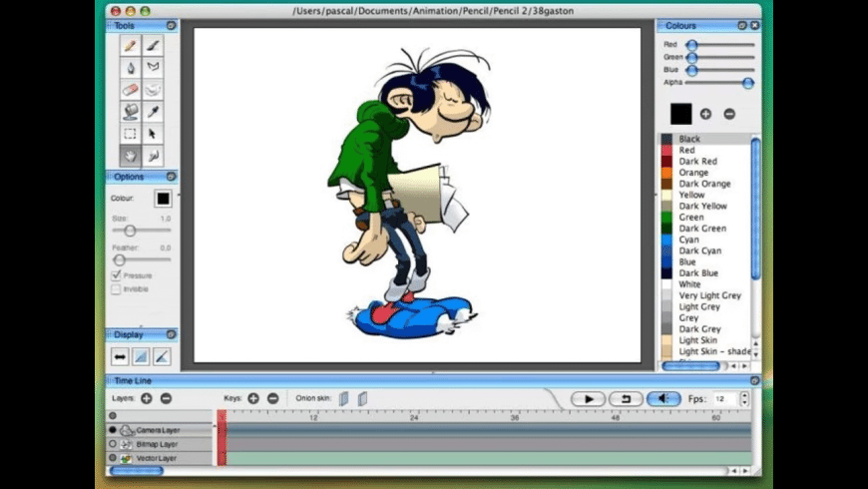The height and width of the screenshot is (489, 868).
Task: Float the Time Line panel
Action: pos(754,380)
